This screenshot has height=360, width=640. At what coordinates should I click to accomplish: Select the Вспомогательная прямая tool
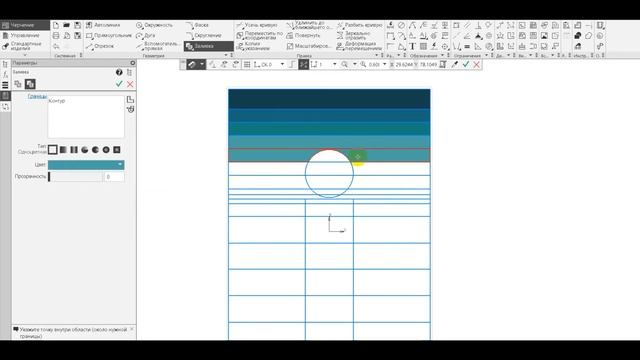coord(158,46)
